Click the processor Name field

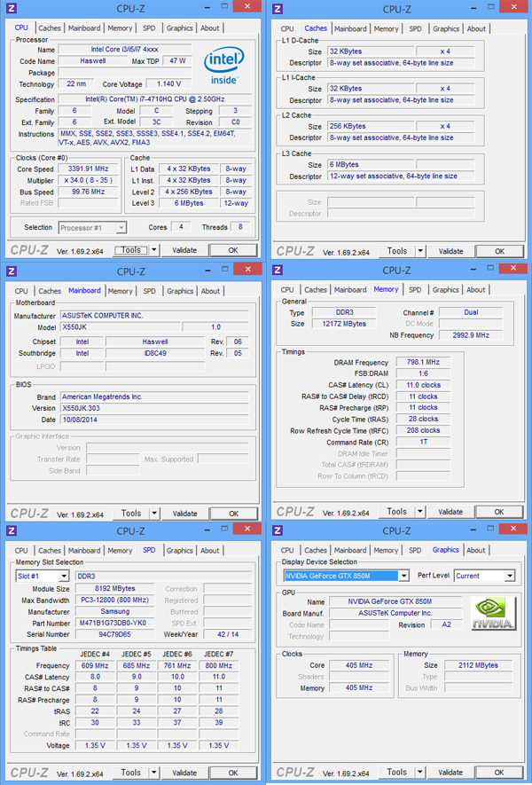(125, 49)
